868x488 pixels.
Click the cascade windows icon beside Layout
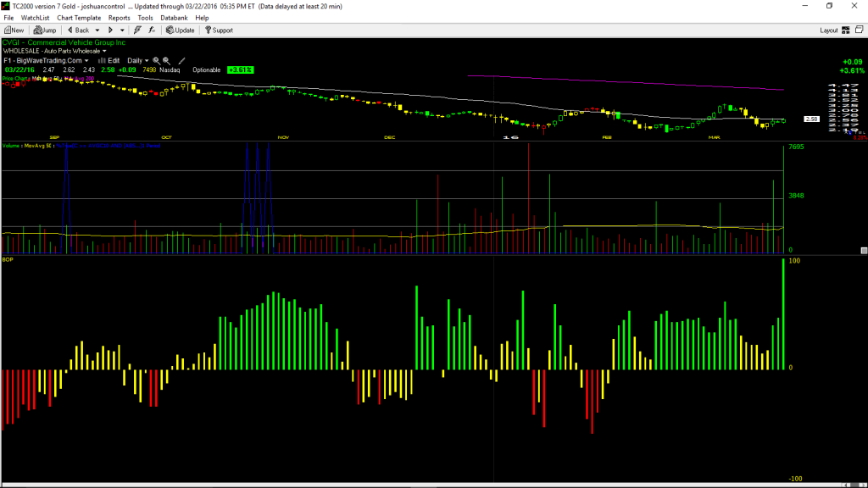[x=860, y=30]
